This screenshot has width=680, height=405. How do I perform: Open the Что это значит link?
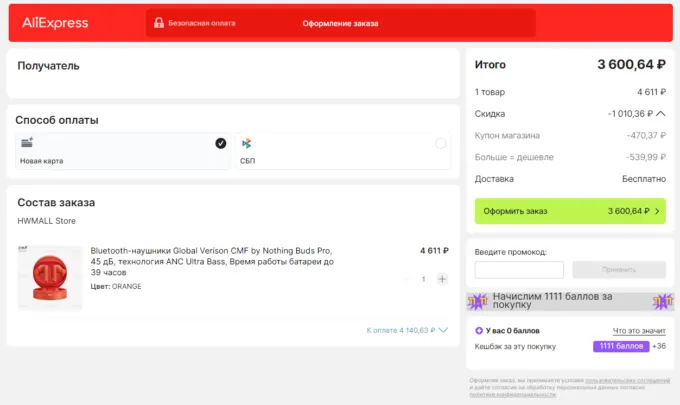[638, 331]
